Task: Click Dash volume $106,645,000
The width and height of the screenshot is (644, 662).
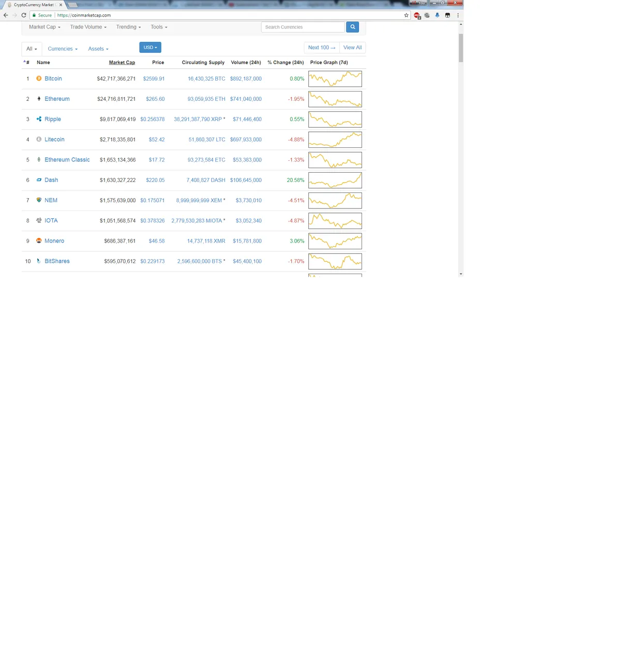Action: click(246, 180)
